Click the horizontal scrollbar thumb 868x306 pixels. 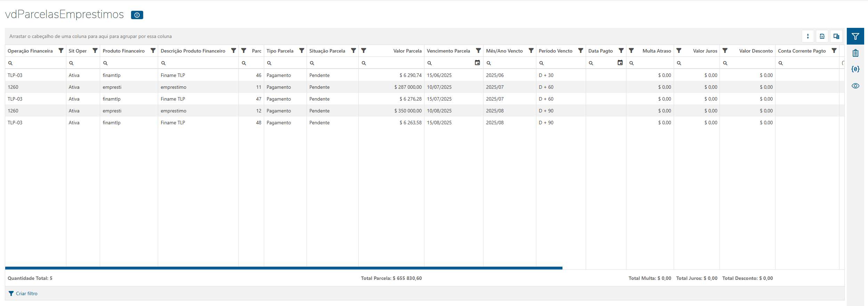tap(283, 268)
